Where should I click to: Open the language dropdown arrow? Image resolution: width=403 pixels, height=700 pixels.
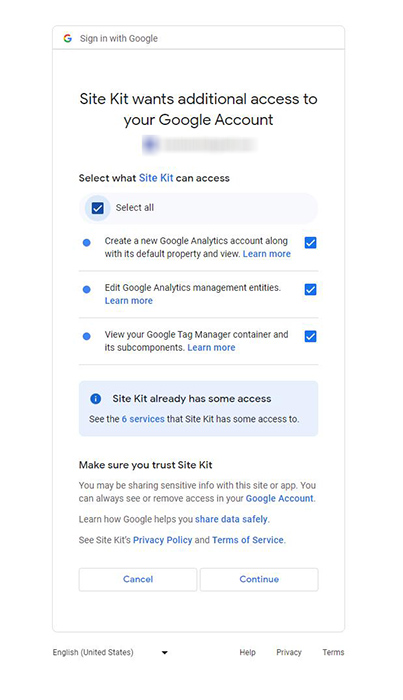[164, 652]
